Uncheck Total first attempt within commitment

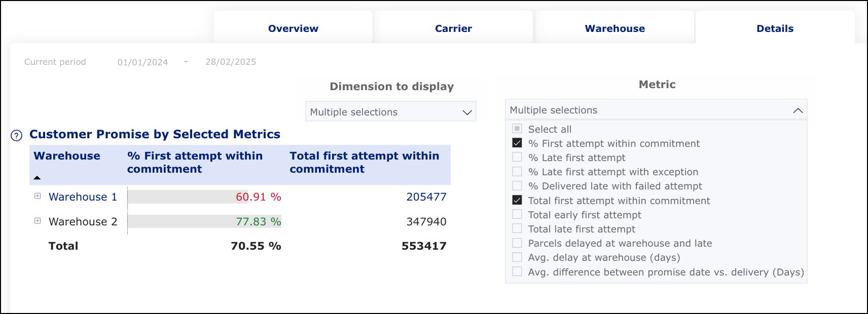(517, 201)
